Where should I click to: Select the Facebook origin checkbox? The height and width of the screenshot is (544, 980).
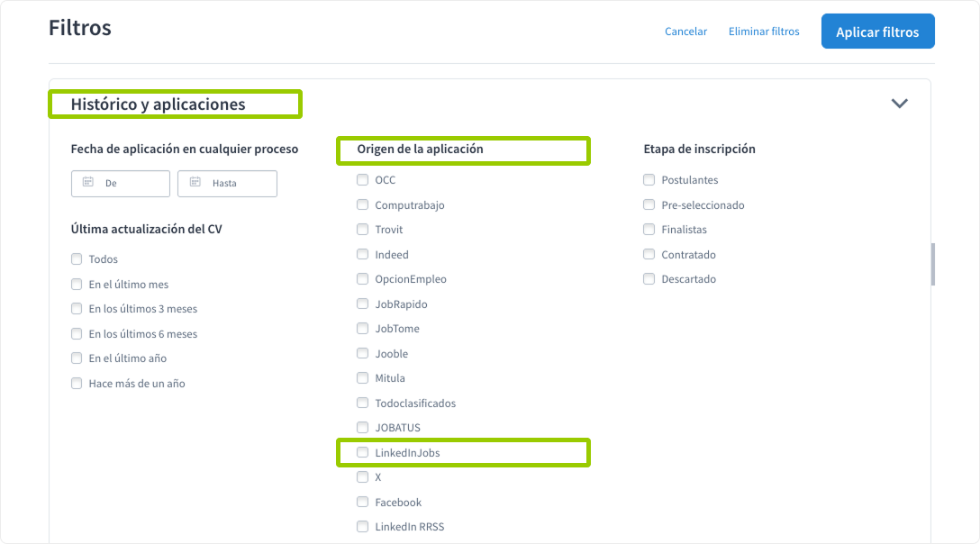363,502
